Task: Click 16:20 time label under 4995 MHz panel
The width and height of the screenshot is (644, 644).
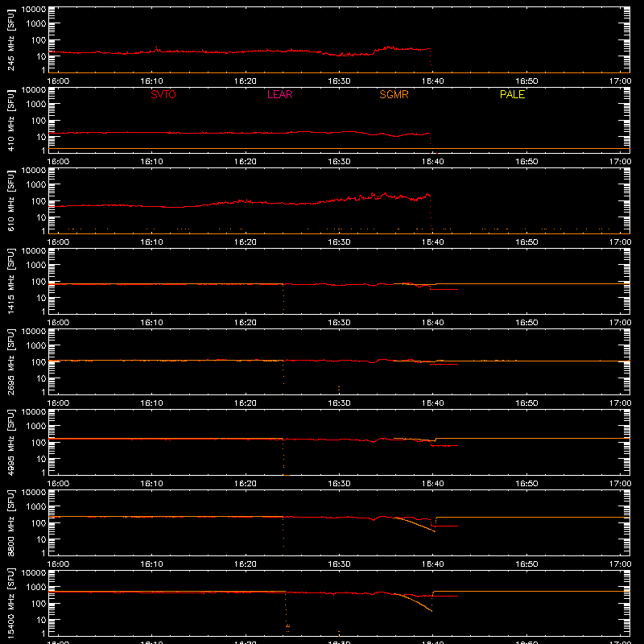Action: [x=246, y=484]
